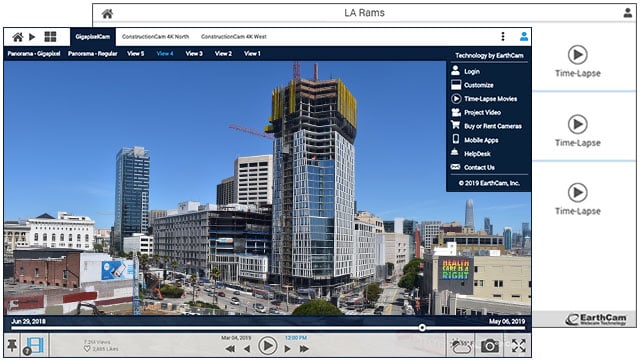Choose View 3

point(194,53)
